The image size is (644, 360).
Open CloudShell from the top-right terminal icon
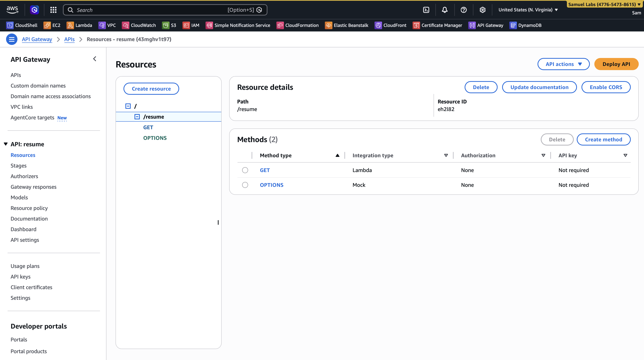point(426,10)
